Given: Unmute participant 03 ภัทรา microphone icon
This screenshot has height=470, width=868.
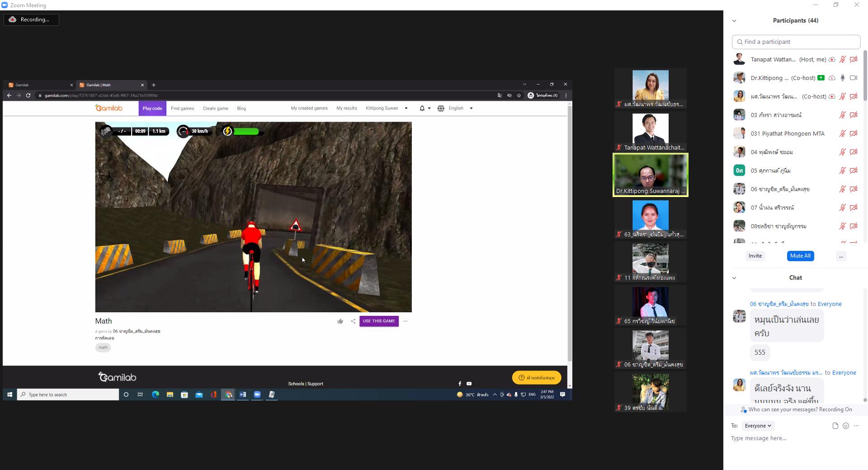Looking at the screenshot, I should click(x=842, y=115).
